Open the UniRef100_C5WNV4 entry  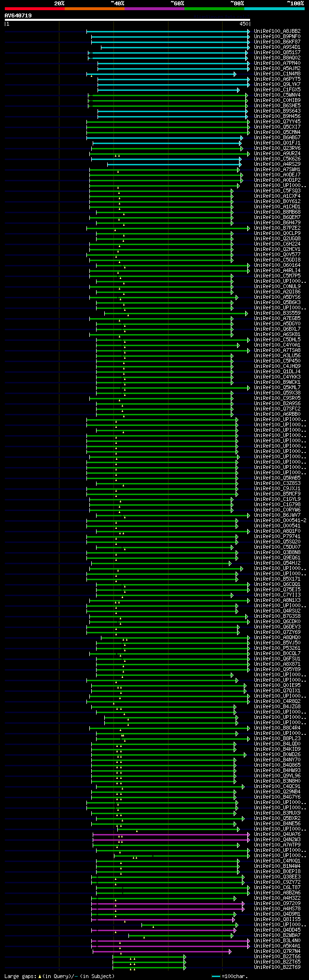(277, 95)
